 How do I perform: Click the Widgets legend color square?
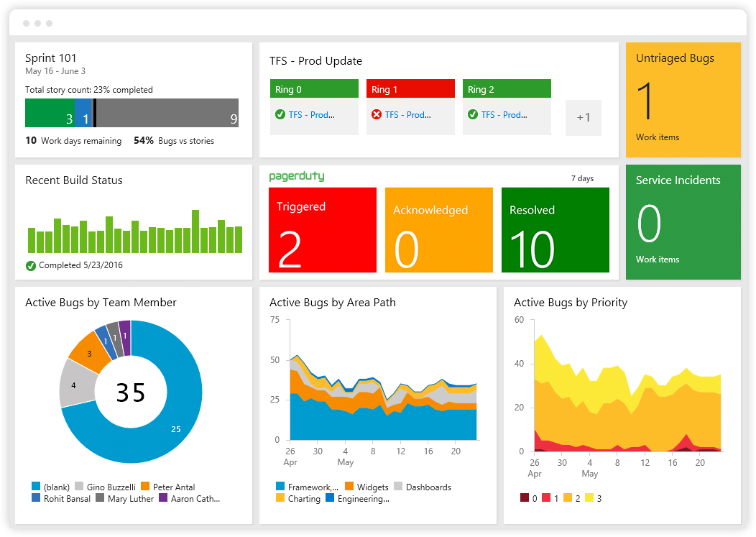pos(349,487)
